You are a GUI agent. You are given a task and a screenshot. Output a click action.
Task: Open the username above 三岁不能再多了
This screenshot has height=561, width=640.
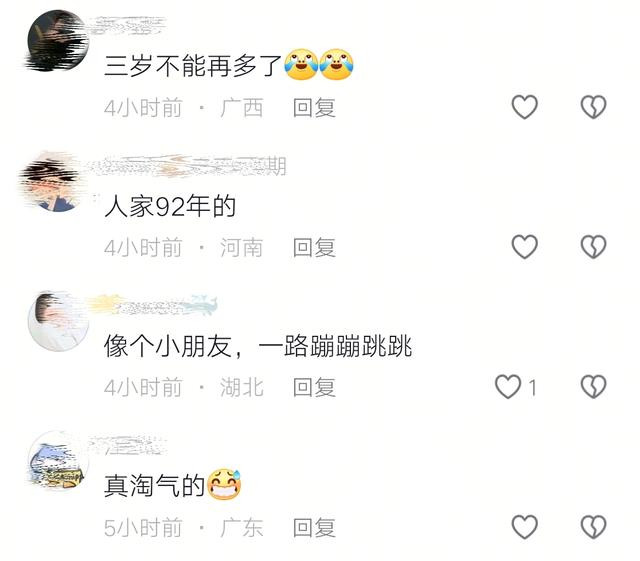click(127, 26)
